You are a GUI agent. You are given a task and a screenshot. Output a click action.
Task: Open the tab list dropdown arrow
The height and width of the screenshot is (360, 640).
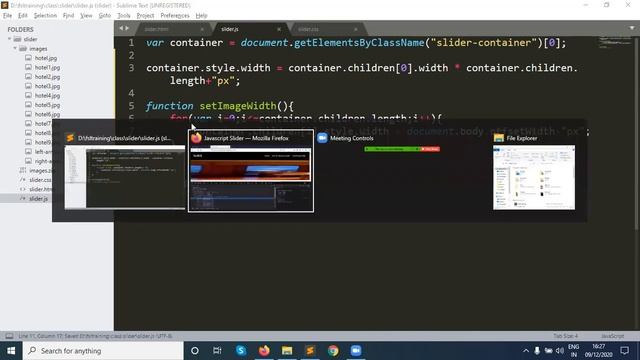click(632, 28)
